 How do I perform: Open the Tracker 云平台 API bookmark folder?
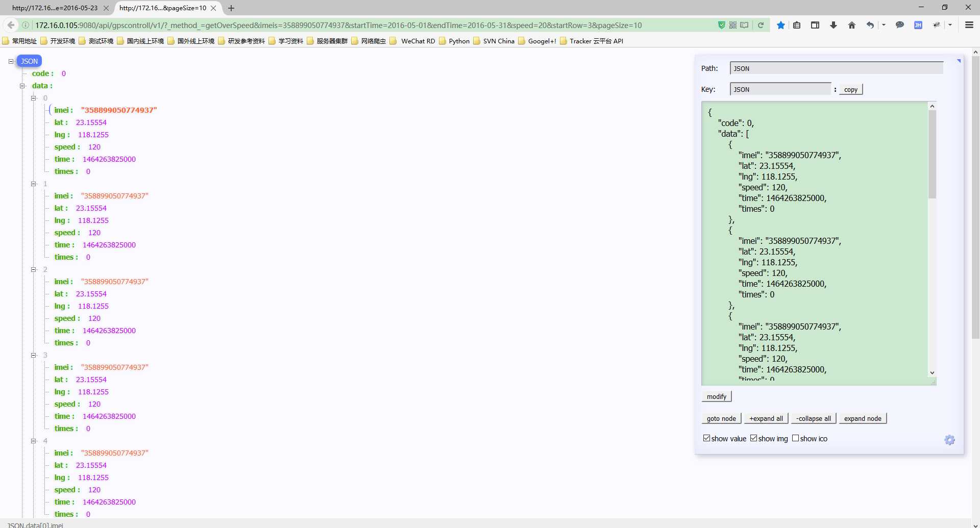(592, 41)
